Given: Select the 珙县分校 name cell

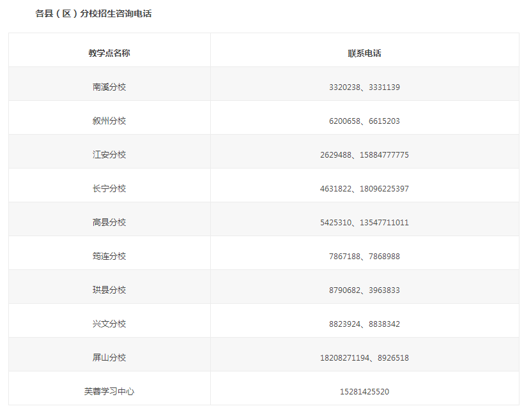Looking at the screenshot, I should click(109, 290).
